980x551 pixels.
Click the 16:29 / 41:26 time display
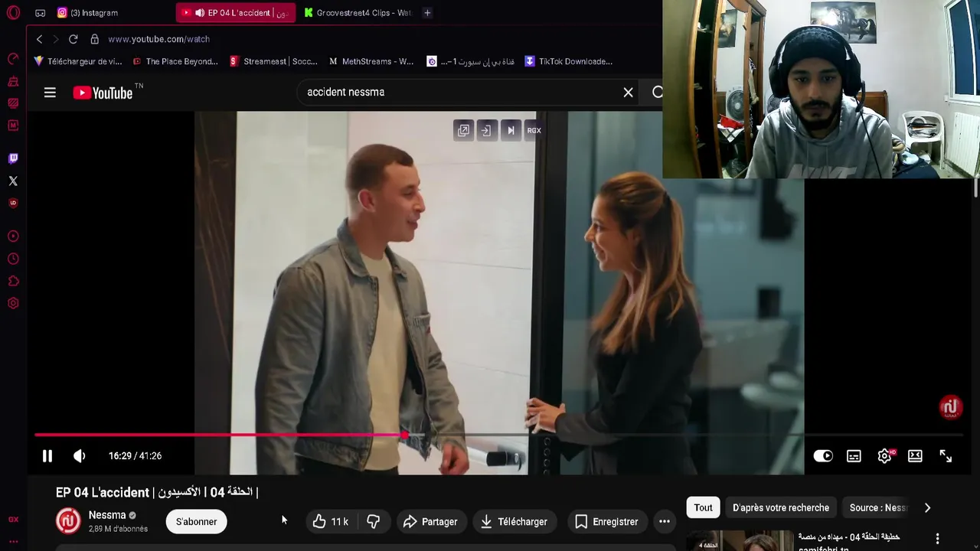tap(135, 456)
